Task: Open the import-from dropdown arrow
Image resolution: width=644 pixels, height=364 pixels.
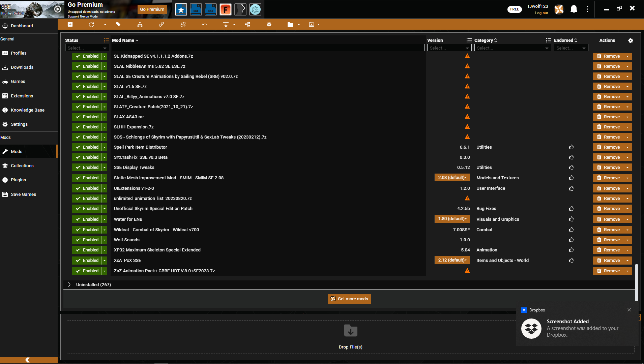Action: 234,25
